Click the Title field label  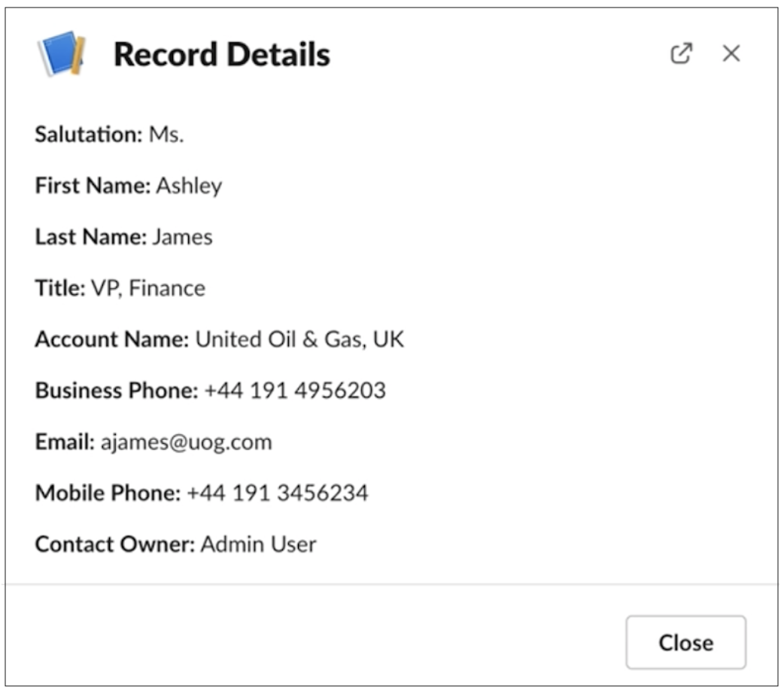click(60, 289)
